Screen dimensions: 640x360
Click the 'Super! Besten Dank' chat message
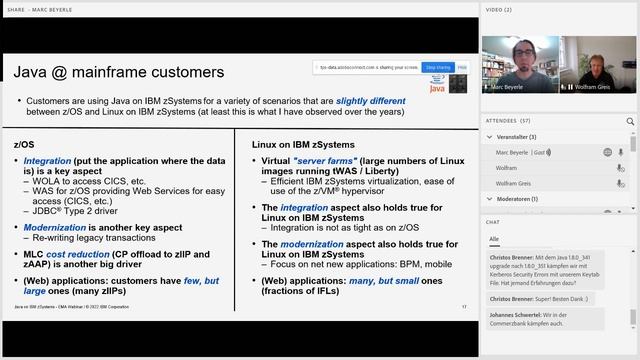540,299
